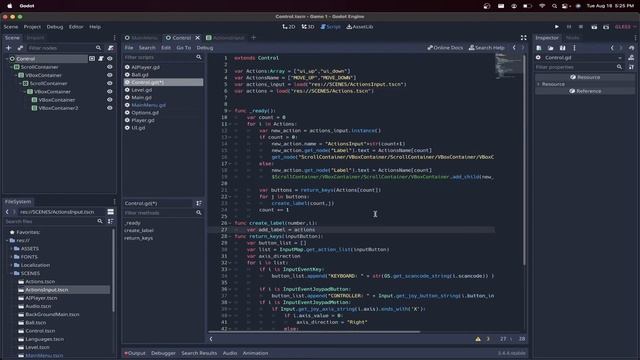Open the AssetLib workspace
Viewport: 640px width, 360px height.
click(x=360, y=27)
